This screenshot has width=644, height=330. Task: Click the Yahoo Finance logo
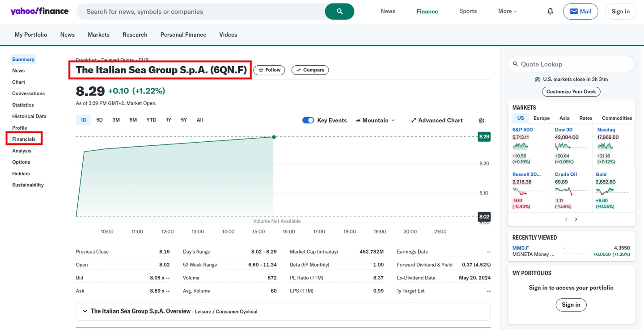[x=39, y=11]
